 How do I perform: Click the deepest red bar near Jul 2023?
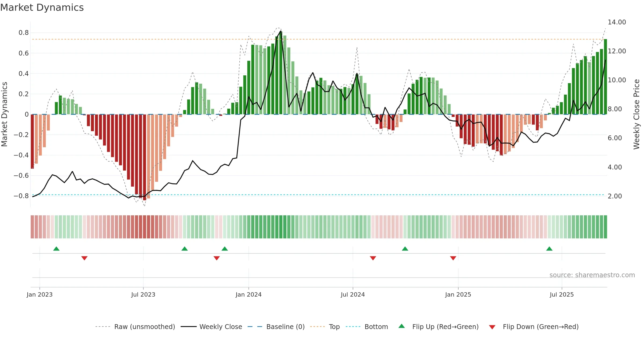145,157
